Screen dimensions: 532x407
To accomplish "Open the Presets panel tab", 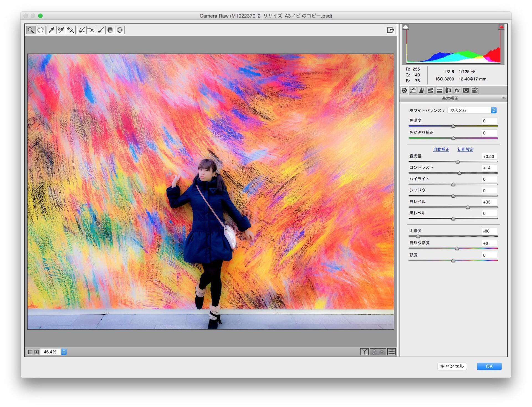I will pos(475,90).
